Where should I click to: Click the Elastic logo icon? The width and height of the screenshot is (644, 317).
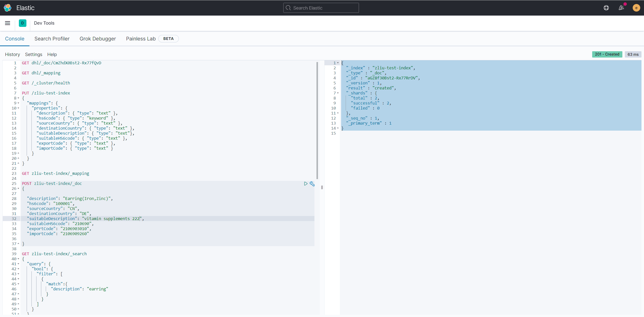coord(8,8)
